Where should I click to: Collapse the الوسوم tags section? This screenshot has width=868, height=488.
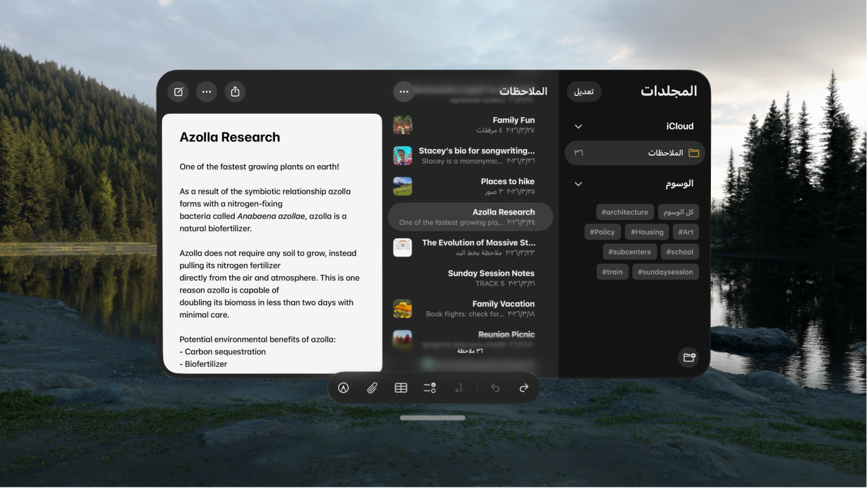[x=578, y=183]
